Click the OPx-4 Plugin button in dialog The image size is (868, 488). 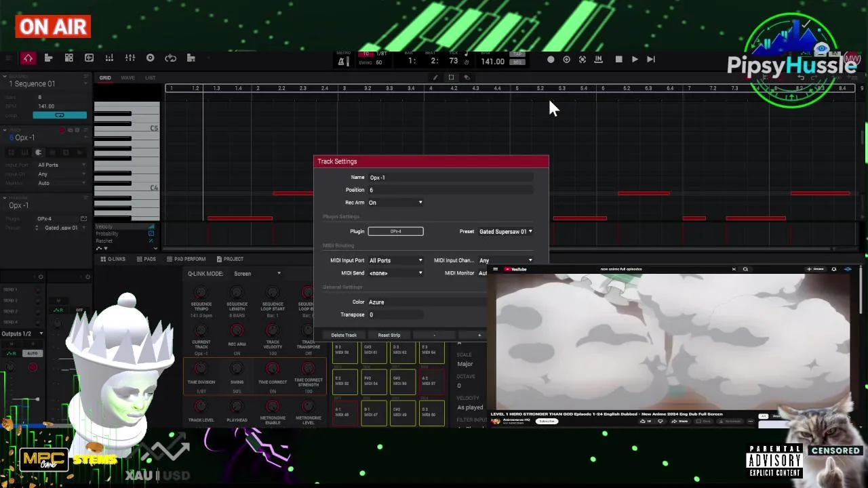(x=395, y=232)
